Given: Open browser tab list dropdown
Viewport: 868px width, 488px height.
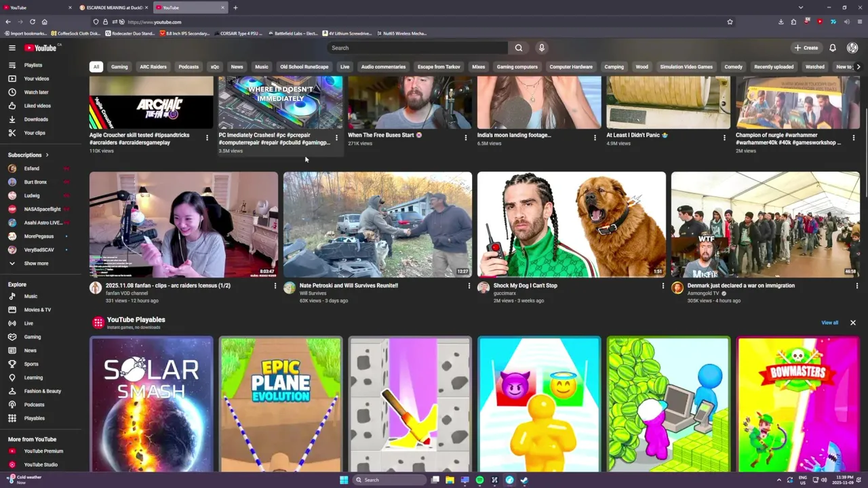Looking at the screenshot, I should click(800, 7).
